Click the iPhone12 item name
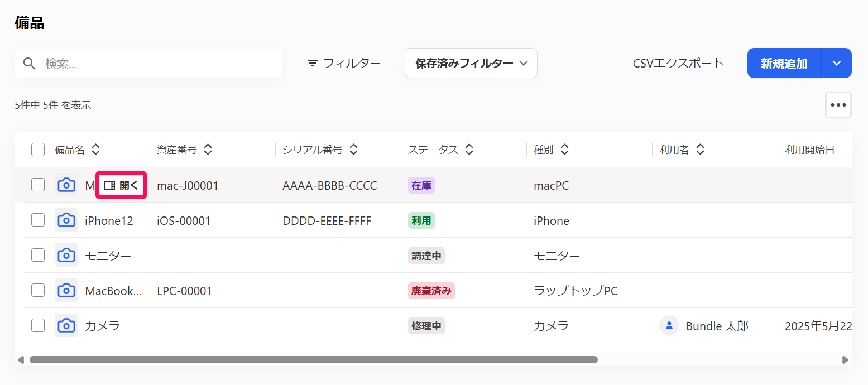 click(109, 220)
